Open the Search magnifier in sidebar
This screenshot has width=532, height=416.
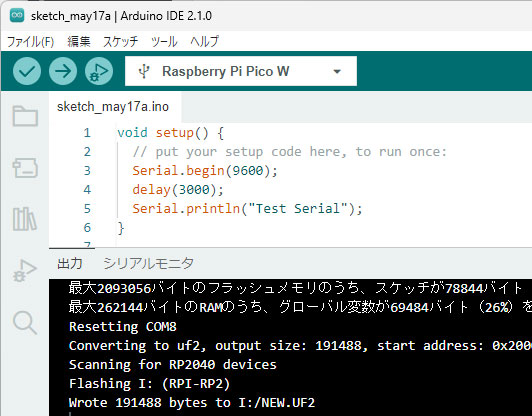pyautogui.click(x=24, y=322)
